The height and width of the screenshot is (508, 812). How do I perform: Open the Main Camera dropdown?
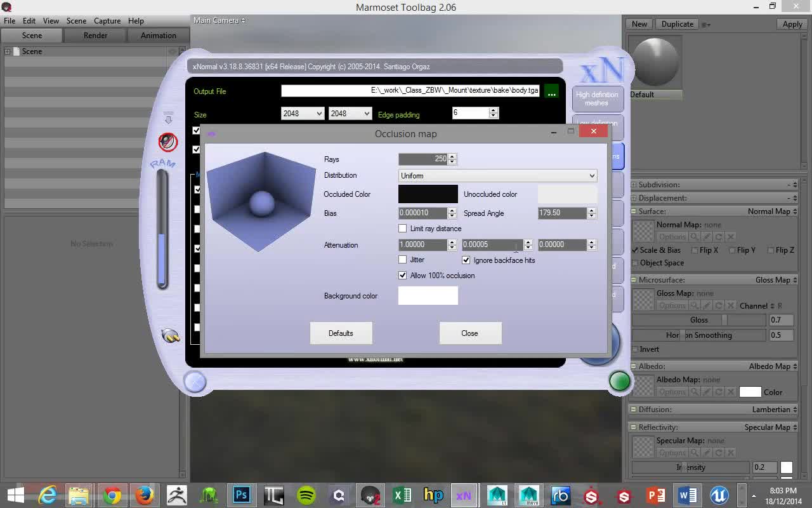tap(219, 20)
